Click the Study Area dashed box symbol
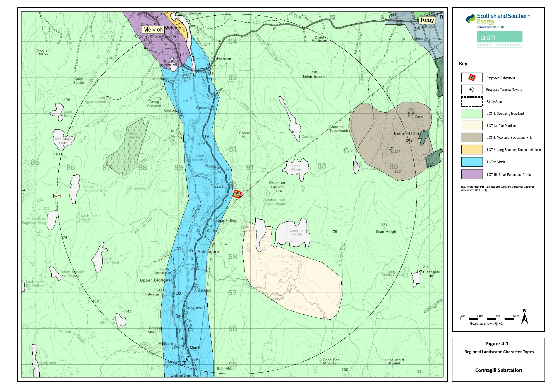This screenshot has width=554, height=392. click(x=472, y=102)
